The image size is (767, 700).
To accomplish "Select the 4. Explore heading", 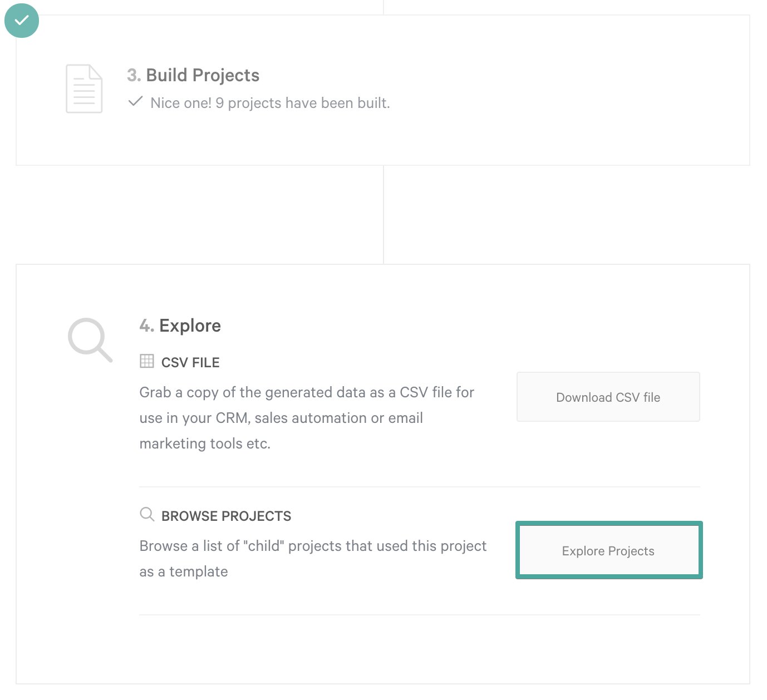I will (x=180, y=326).
